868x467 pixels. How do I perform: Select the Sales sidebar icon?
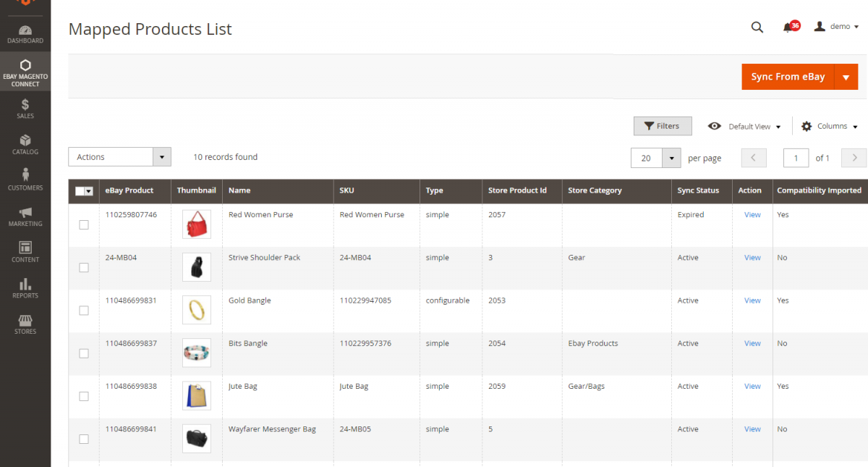tap(25, 107)
